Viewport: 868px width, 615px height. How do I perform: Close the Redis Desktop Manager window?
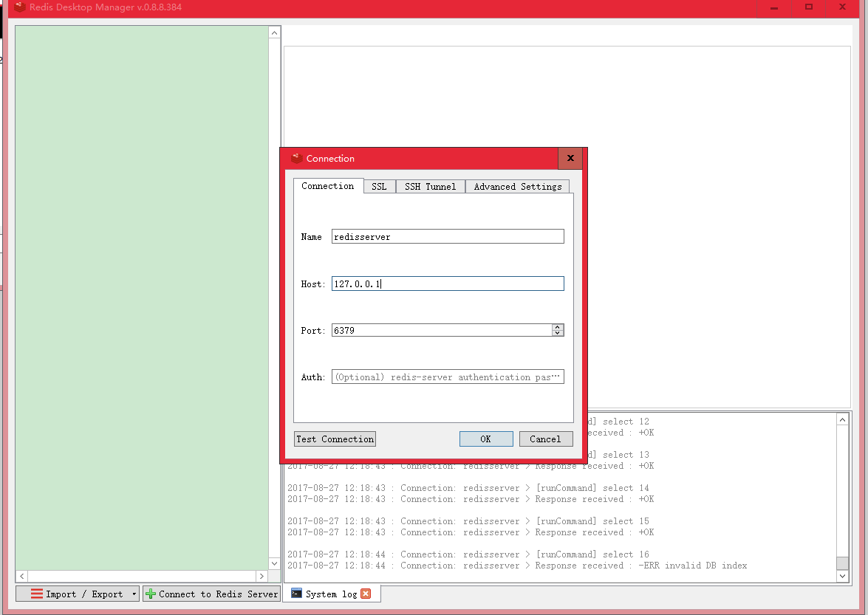(x=842, y=7)
